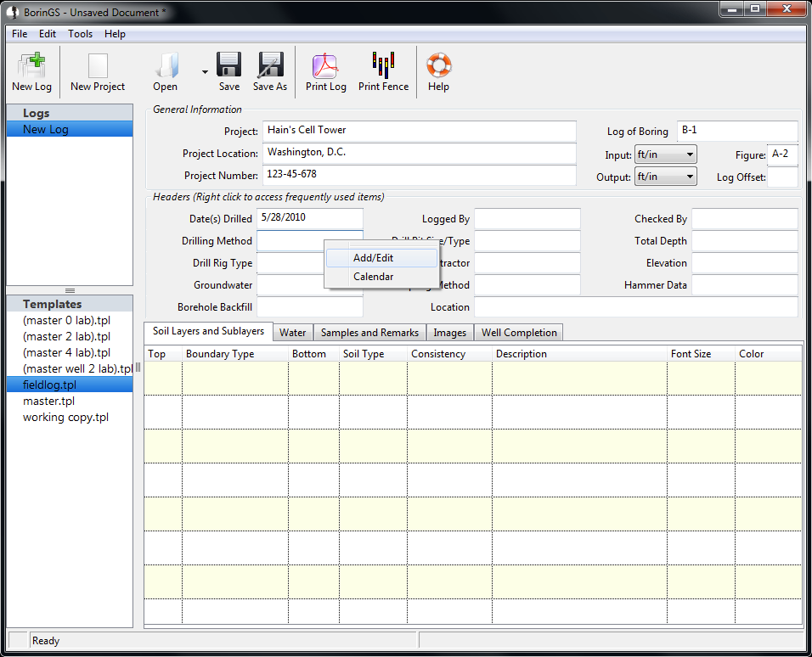Click the Project Location input field
This screenshot has width=812, height=657.
click(x=419, y=154)
